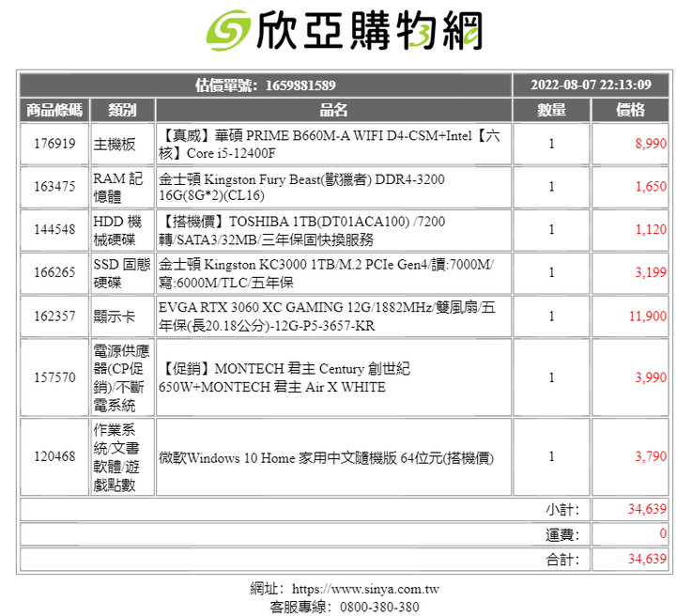Click the HDD 機械硬碟 category cell
The height and width of the screenshot is (616, 676).
tap(122, 230)
